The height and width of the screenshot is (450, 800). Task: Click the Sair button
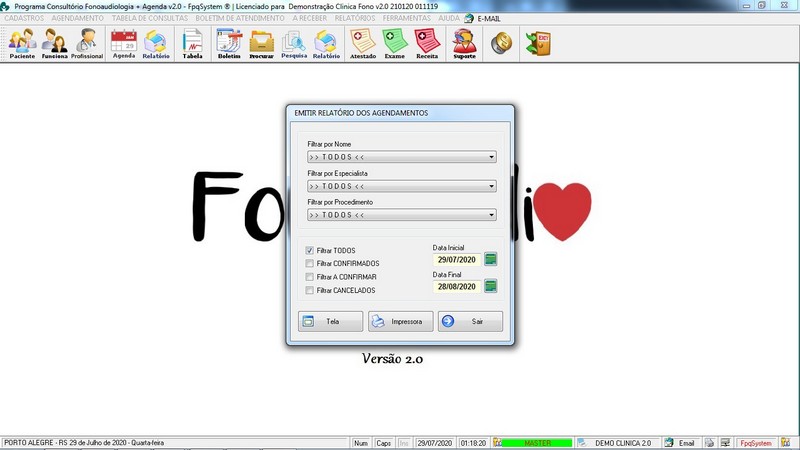(470, 321)
